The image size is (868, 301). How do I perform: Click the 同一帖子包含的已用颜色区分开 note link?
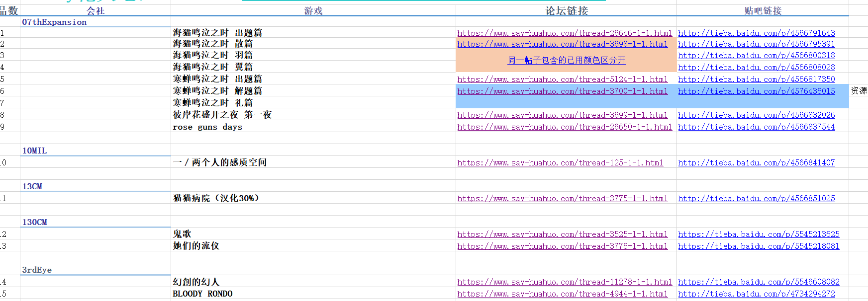point(567,61)
